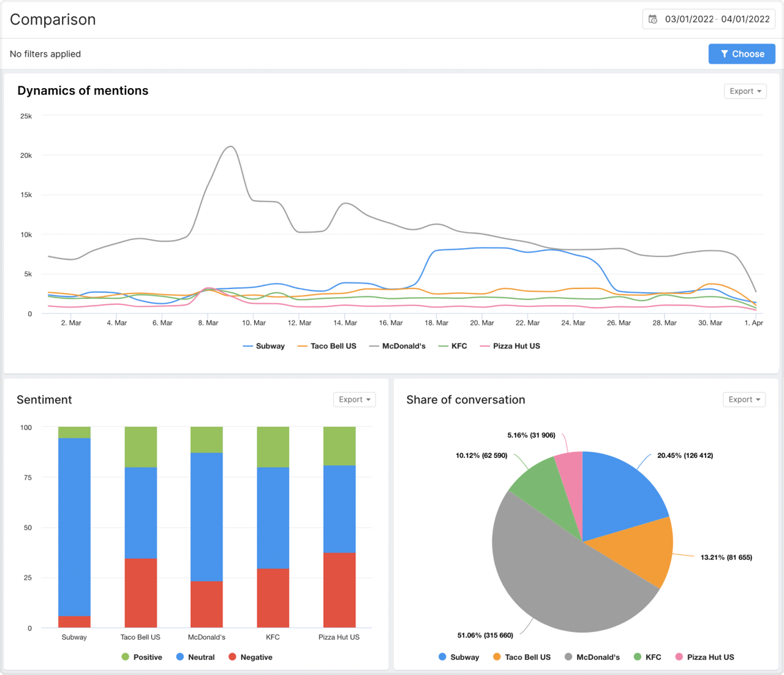Click the Subway sentiment bar's neutral segment

(74, 527)
